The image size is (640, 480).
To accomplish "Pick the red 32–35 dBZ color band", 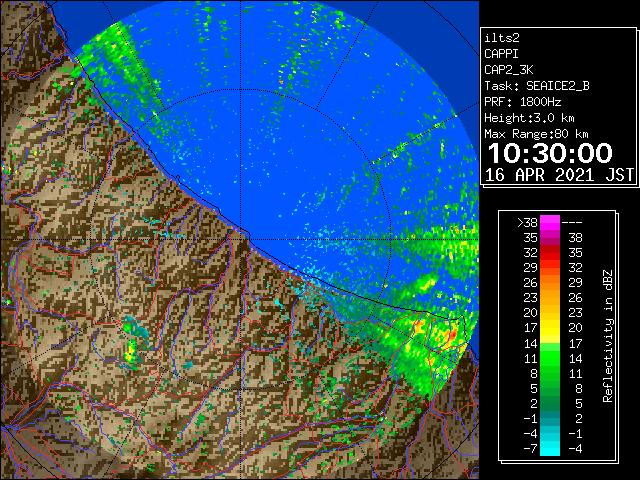I will 550,253.
